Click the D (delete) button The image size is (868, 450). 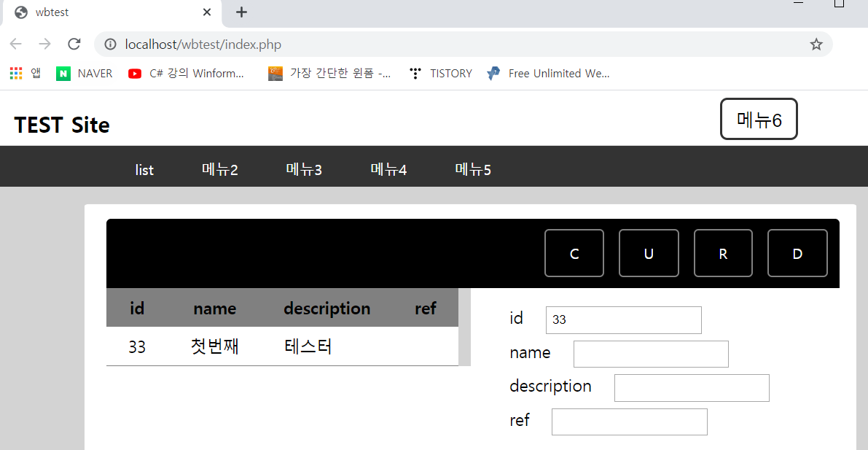pyautogui.click(x=797, y=253)
